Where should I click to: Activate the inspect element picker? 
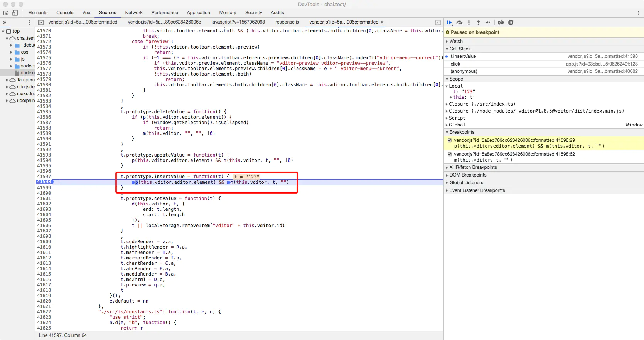6,13
